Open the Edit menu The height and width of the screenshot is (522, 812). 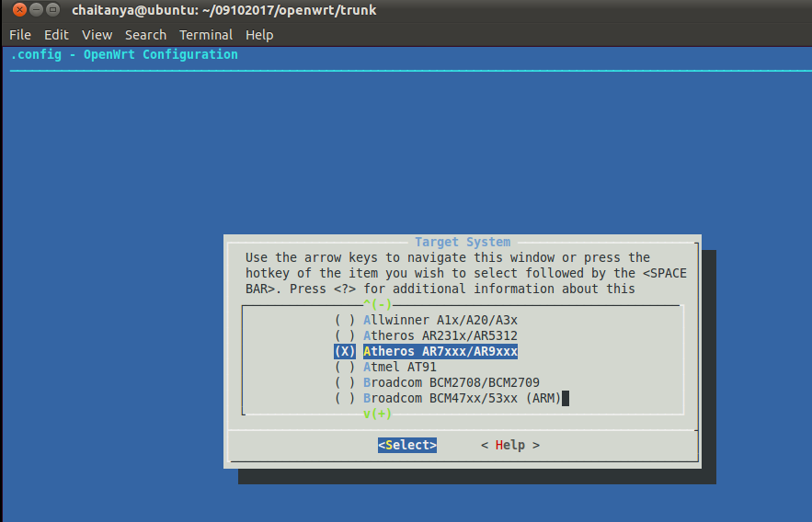(x=56, y=35)
